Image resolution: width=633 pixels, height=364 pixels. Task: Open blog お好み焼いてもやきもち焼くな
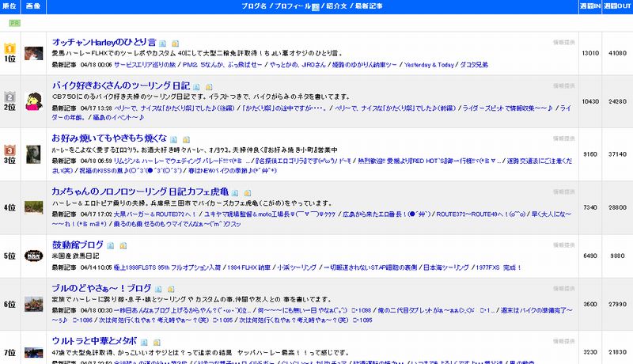(109, 138)
